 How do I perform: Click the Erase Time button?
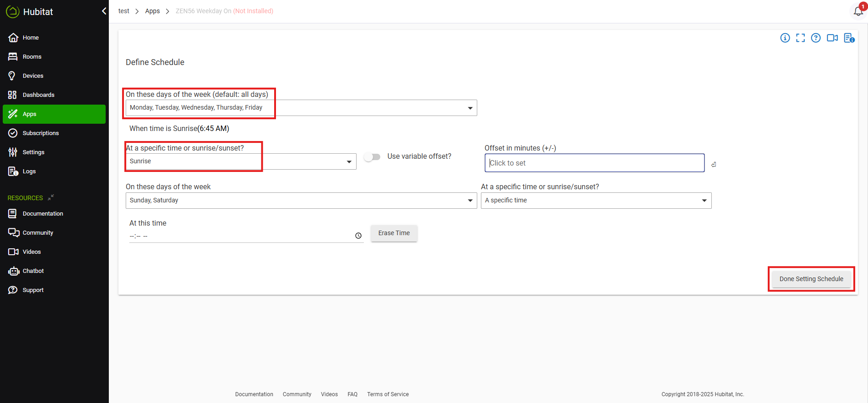click(x=394, y=233)
